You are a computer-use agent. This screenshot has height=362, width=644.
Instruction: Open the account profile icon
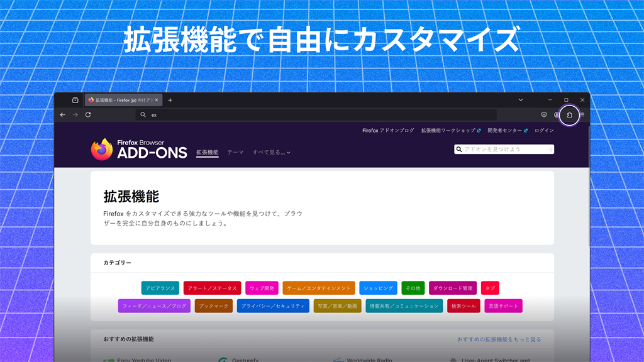pyautogui.click(x=557, y=115)
